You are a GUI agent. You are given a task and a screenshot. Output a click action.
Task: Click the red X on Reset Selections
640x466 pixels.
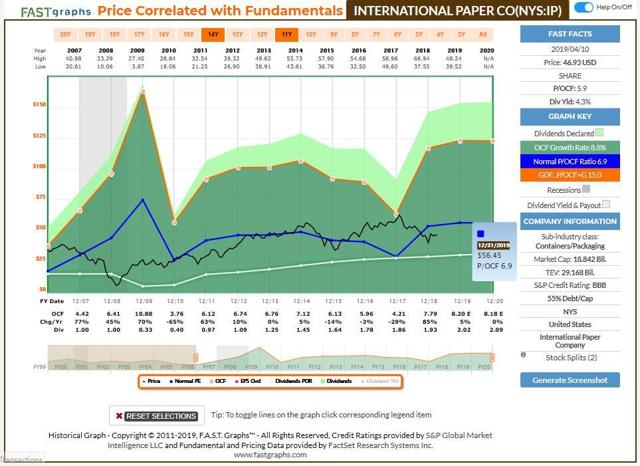pos(119,416)
